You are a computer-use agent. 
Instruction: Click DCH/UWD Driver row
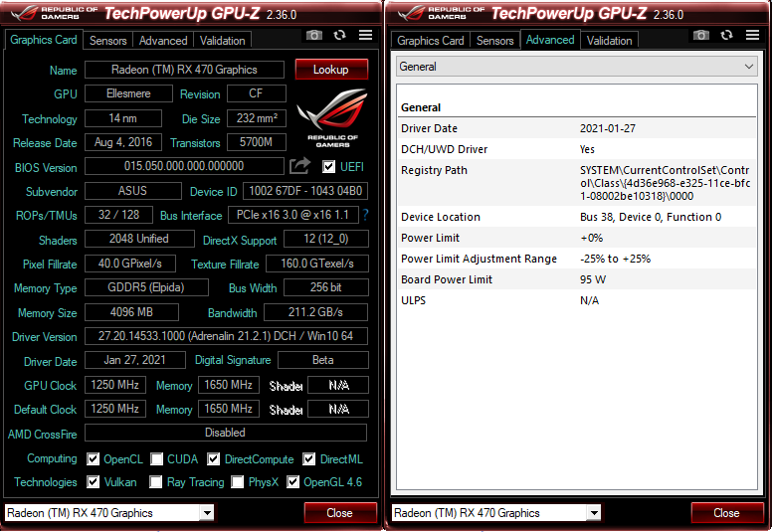(577, 149)
